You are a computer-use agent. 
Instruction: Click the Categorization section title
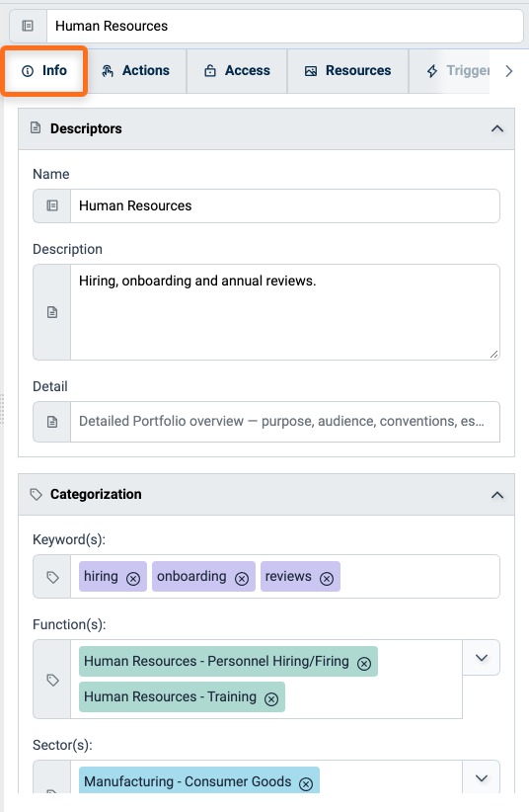pyautogui.click(x=96, y=495)
